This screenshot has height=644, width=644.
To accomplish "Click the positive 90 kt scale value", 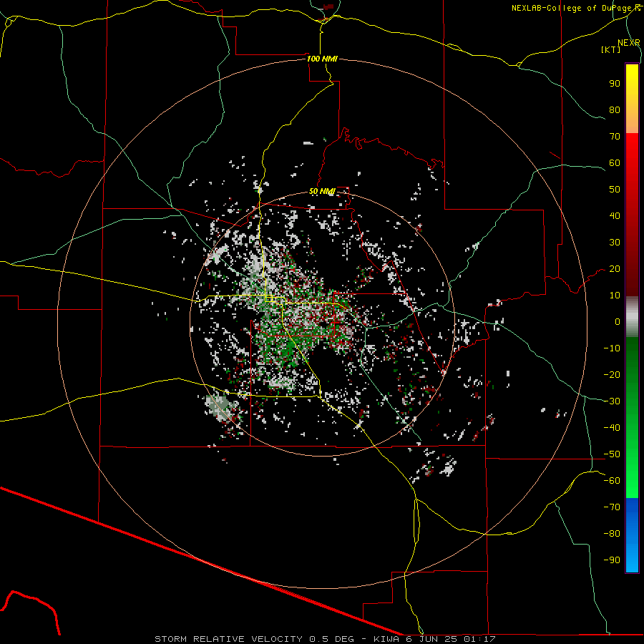I will pyautogui.click(x=615, y=84).
